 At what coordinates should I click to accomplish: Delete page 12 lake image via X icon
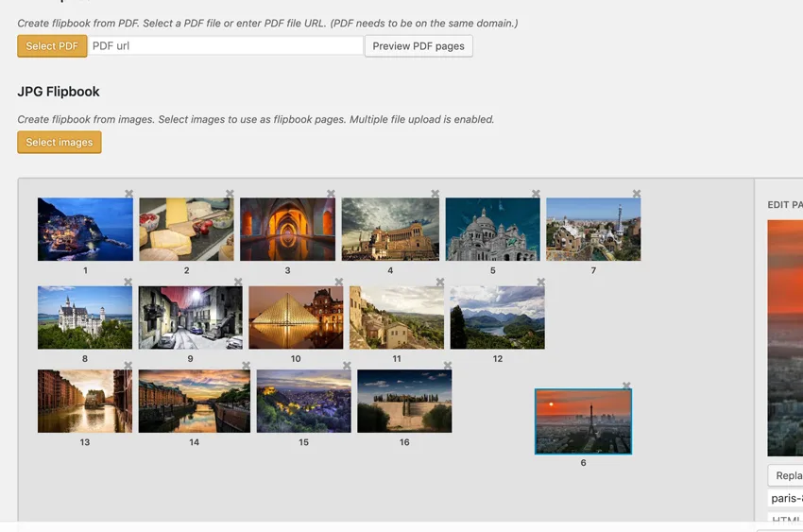(540, 282)
